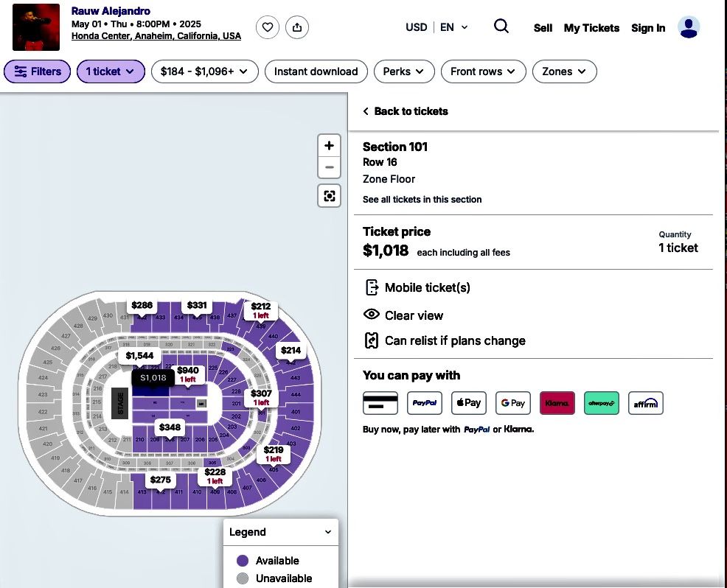Toggle the Instant download filter
This screenshot has height=588, width=727.
tap(316, 71)
